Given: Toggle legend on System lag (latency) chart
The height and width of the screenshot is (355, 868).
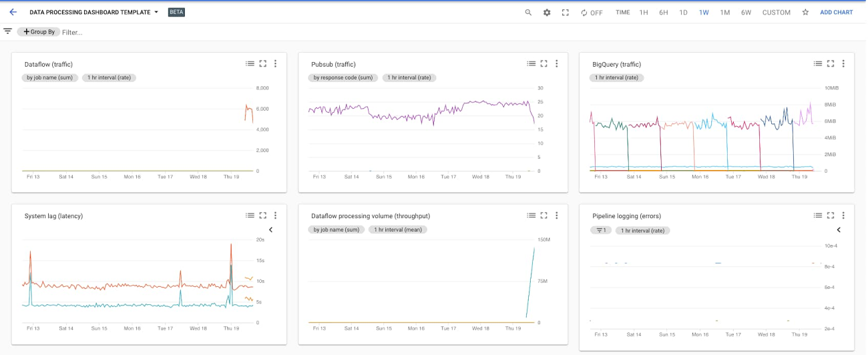Looking at the screenshot, I should (x=250, y=216).
